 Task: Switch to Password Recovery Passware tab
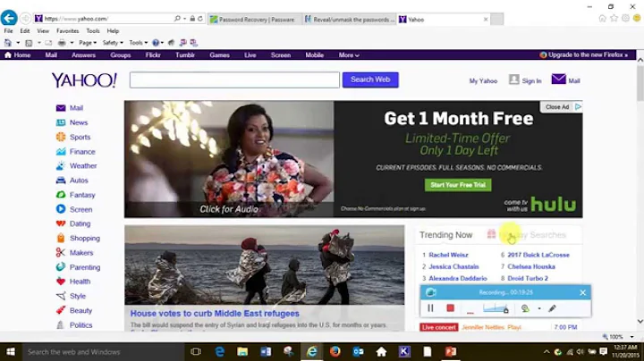click(254, 20)
